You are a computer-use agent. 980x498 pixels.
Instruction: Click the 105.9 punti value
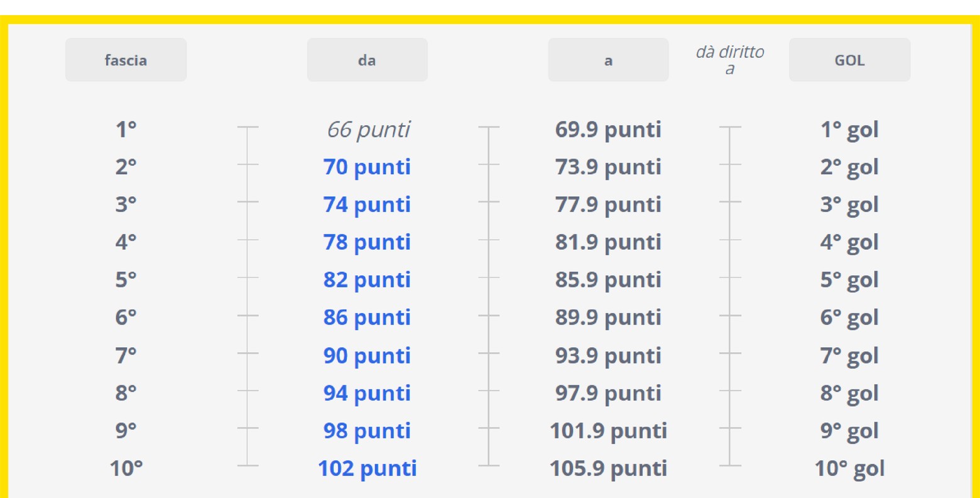click(x=608, y=469)
